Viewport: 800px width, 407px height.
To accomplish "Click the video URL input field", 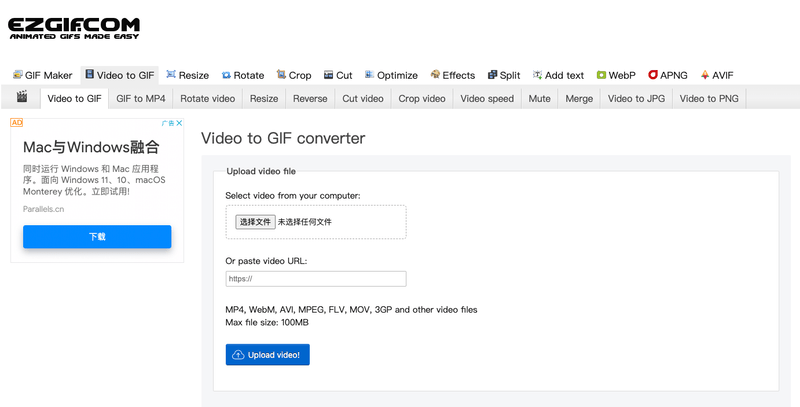I will (316, 279).
